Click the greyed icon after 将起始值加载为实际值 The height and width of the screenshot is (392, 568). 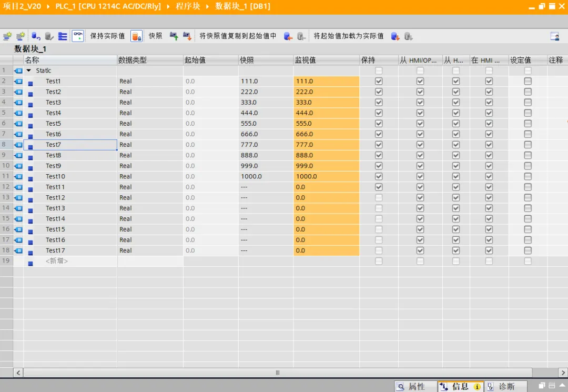pyautogui.click(x=408, y=36)
